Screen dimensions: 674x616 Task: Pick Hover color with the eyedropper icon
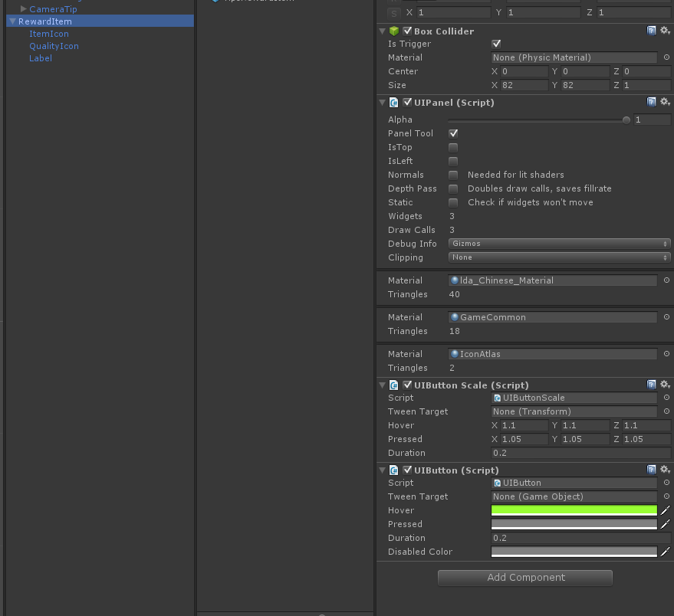tap(666, 510)
